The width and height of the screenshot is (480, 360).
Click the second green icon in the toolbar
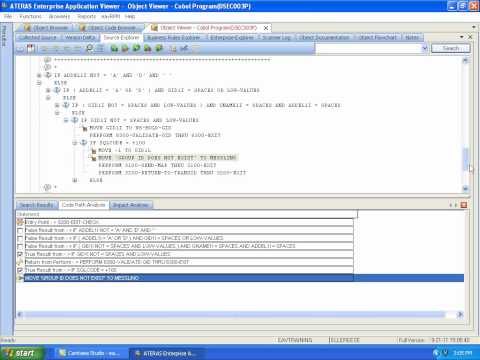pos(125,48)
